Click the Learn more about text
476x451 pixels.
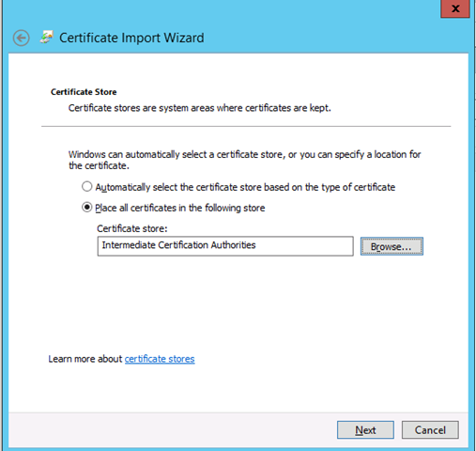point(85,359)
